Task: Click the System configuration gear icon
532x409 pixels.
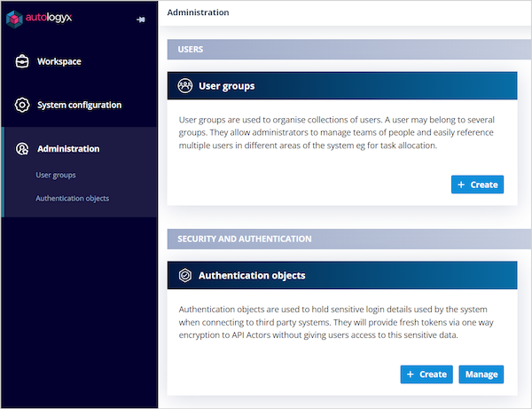Action: point(22,105)
